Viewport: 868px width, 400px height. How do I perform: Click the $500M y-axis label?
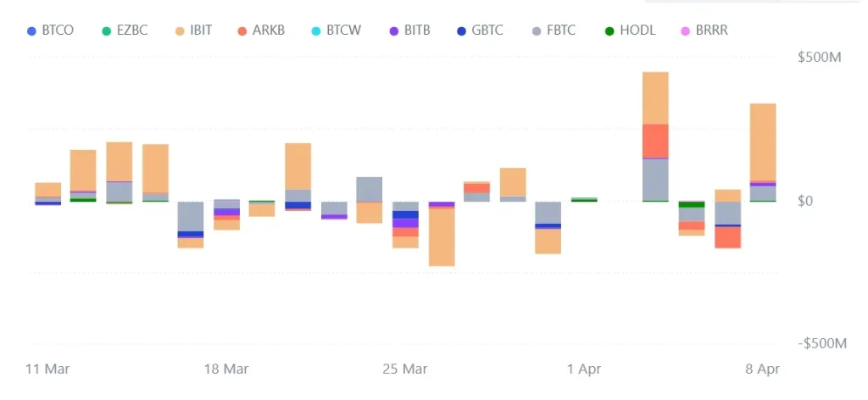(821, 57)
